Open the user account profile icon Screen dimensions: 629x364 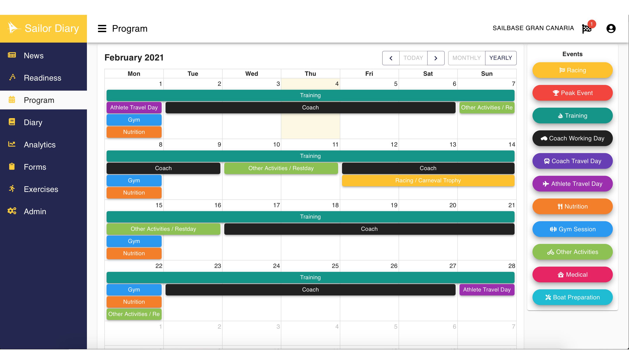611,28
